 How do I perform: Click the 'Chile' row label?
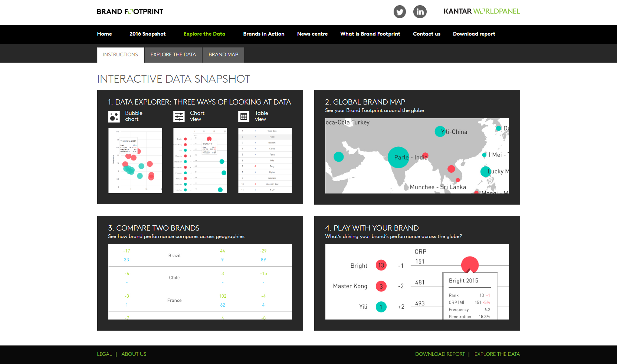pyautogui.click(x=174, y=278)
